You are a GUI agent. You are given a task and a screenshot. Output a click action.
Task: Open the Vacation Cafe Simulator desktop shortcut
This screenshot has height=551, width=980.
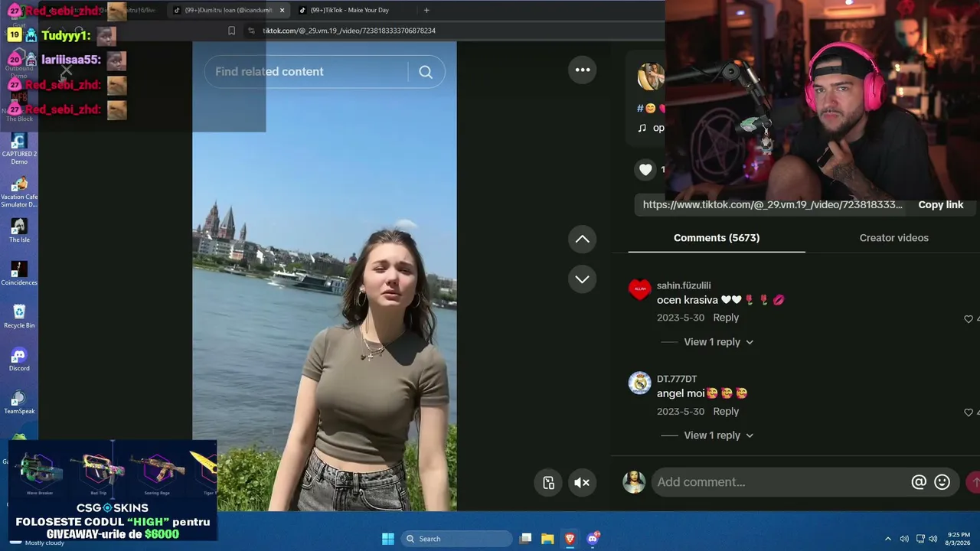[x=19, y=191]
